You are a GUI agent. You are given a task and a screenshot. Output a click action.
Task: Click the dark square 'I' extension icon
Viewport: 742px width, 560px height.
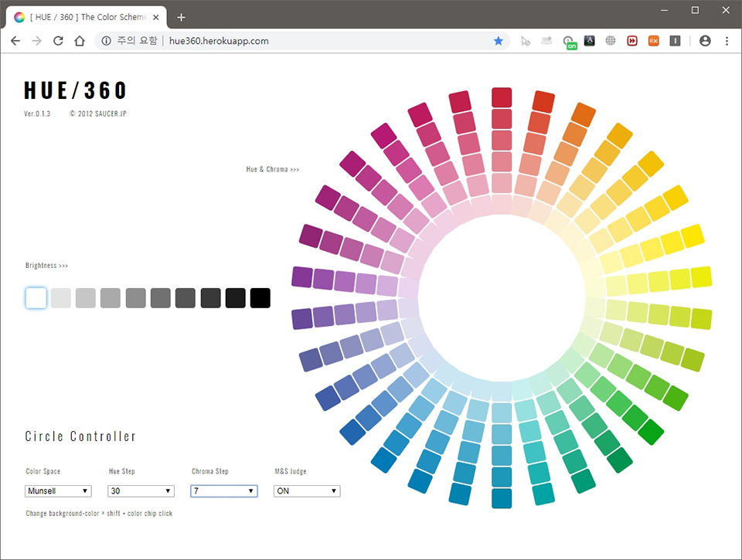pyautogui.click(x=675, y=41)
